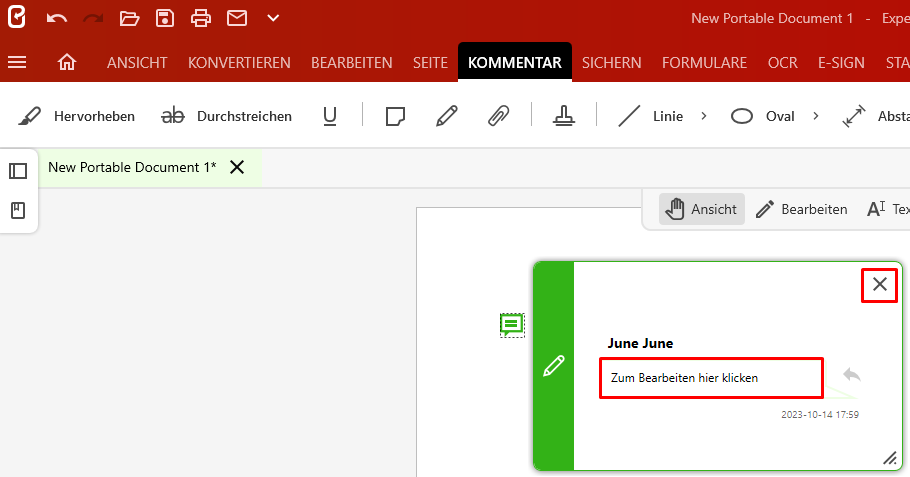Viewport: 910px width, 477px height.
Task: Print the document
Action: pyautogui.click(x=201, y=19)
